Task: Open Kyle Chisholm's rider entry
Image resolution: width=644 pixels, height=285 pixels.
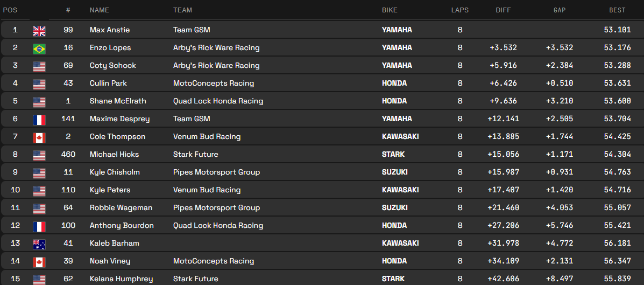Action: tap(115, 172)
